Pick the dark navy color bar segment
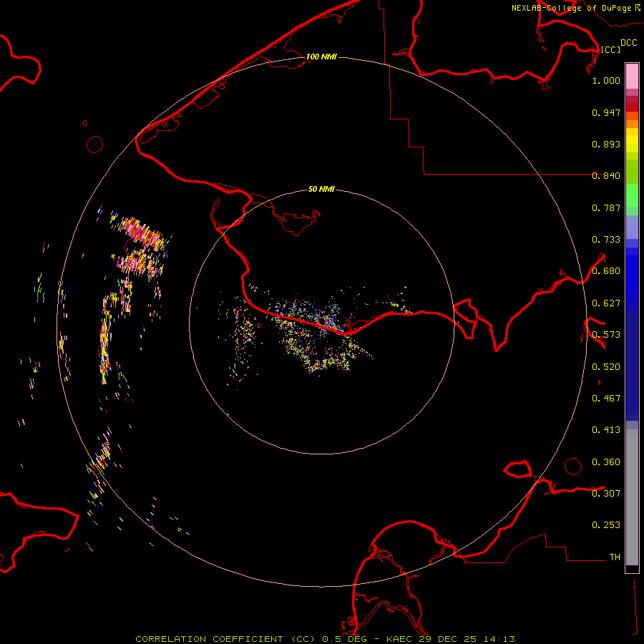 632,366
